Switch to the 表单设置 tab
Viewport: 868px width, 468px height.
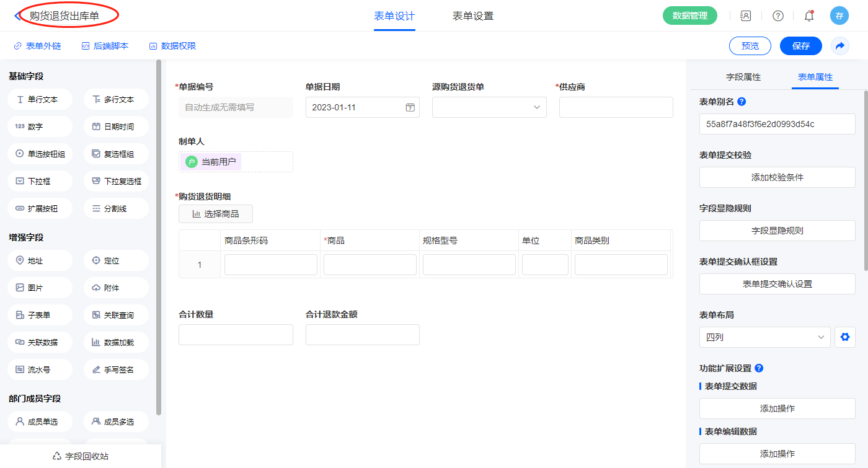472,16
